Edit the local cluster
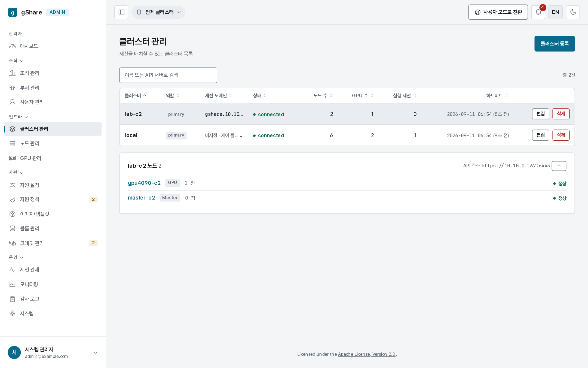Image resolution: width=588 pixels, height=368 pixels. tap(540, 135)
